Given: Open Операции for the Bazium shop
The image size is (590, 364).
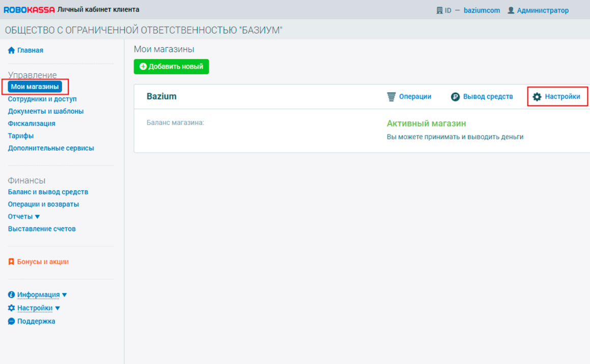Looking at the screenshot, I should pyautogui.click(x=415, y=97).
